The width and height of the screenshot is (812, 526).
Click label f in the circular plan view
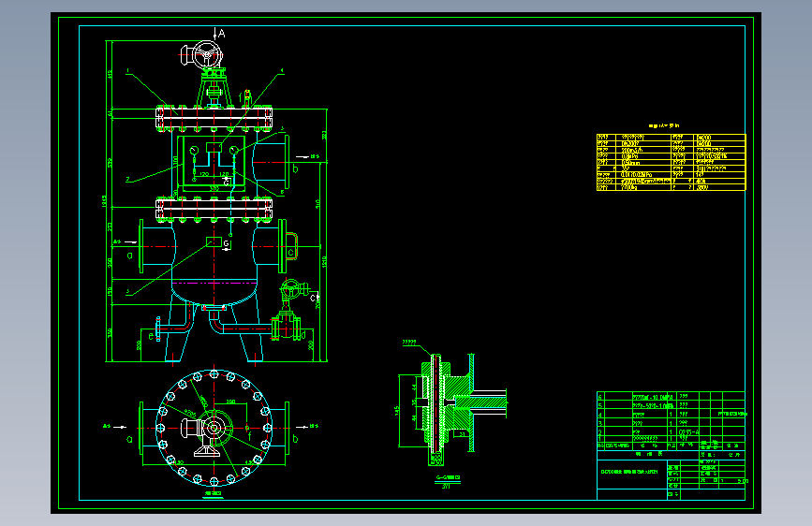coord(250,436)
